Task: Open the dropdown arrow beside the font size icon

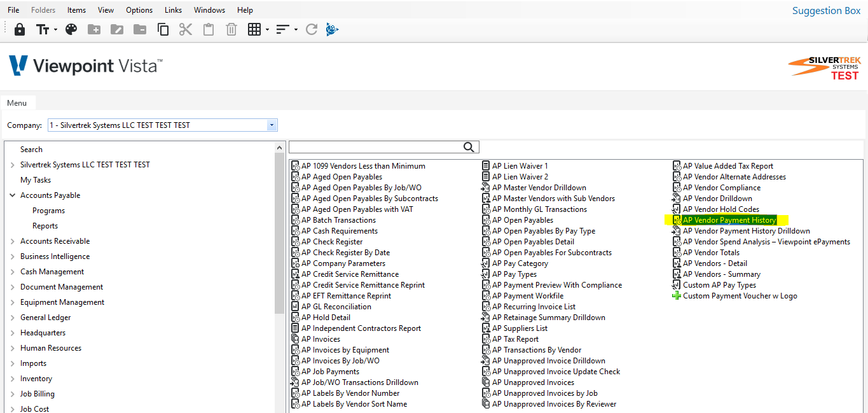Action: 56,30
